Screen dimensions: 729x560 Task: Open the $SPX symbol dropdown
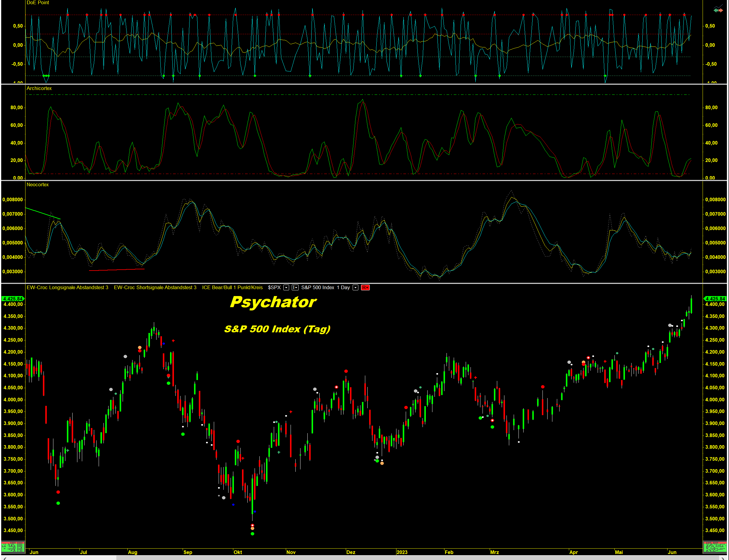(286, 288)
